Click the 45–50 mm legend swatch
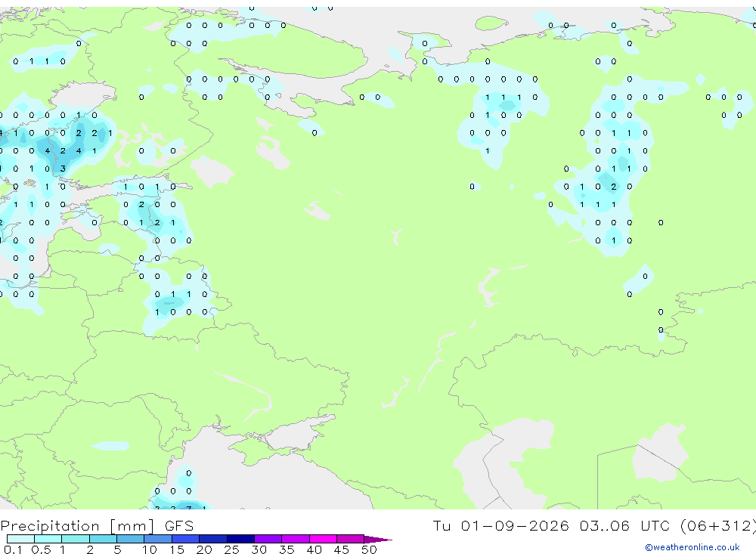The image size is (756, 554). coord(351,539)
